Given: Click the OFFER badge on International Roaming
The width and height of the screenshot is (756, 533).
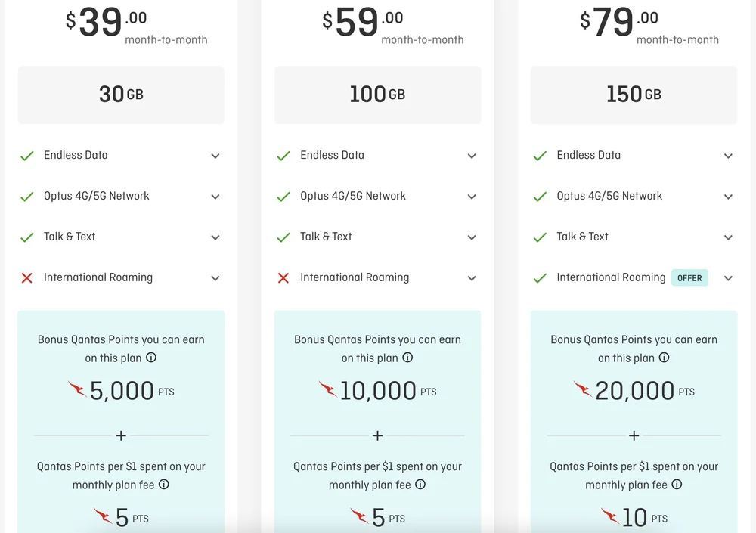Looking at the screenshot, I should pyautogui.click(x=689, y=278).
